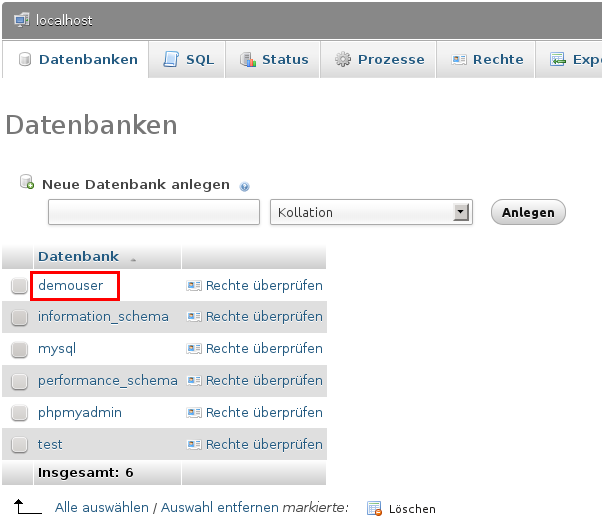
Task: Click Rechte überprüfen for information_schema
Action: pos(264,317)
